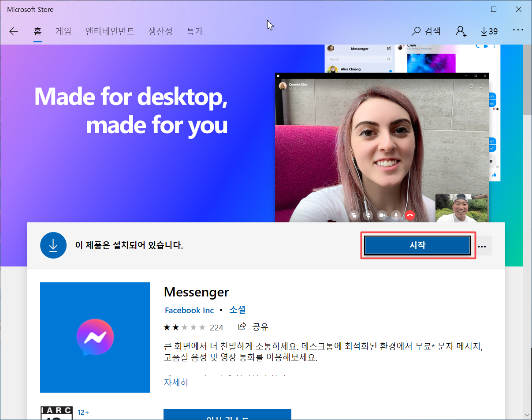Click the installed status text 이 제품은 설치되어 있습니다.
The height and width of the screenshot is (420, 532).
129,245
